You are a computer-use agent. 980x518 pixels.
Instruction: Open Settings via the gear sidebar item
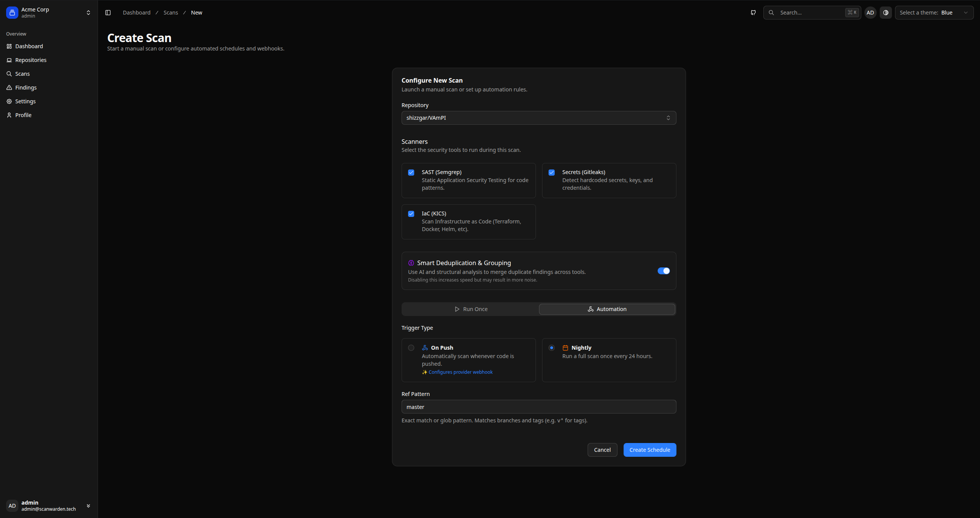pyautogui.click(x=25, y=101)
